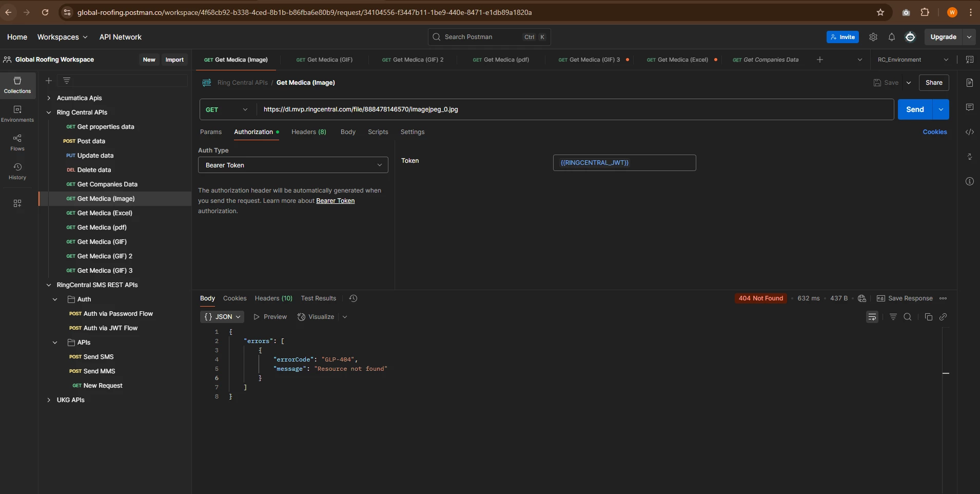Open more response options ellipsis
The image size is (980, 494).
pos(943,298)
